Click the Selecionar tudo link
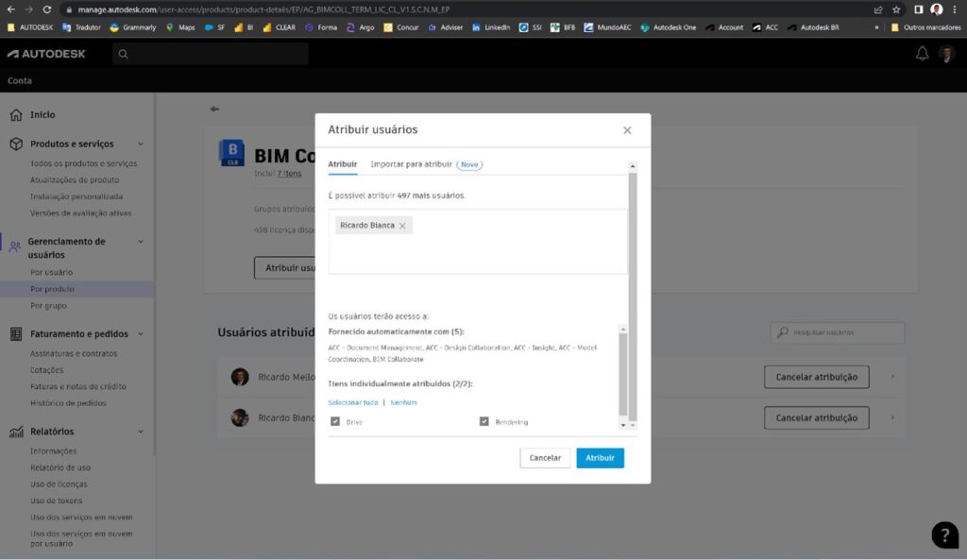The height and width of the screenshot is (560, 967). pyautogui.click(x=353, y=402)
